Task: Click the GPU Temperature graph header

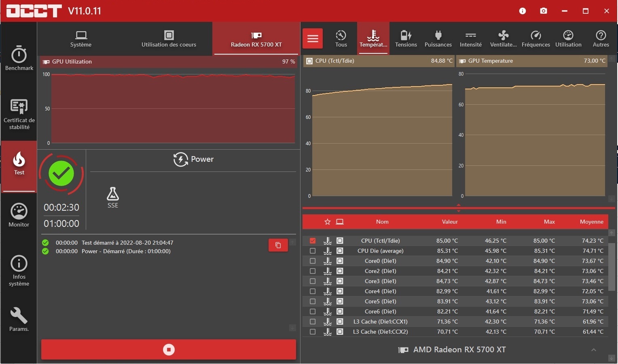Action: [x=532, y=61]
